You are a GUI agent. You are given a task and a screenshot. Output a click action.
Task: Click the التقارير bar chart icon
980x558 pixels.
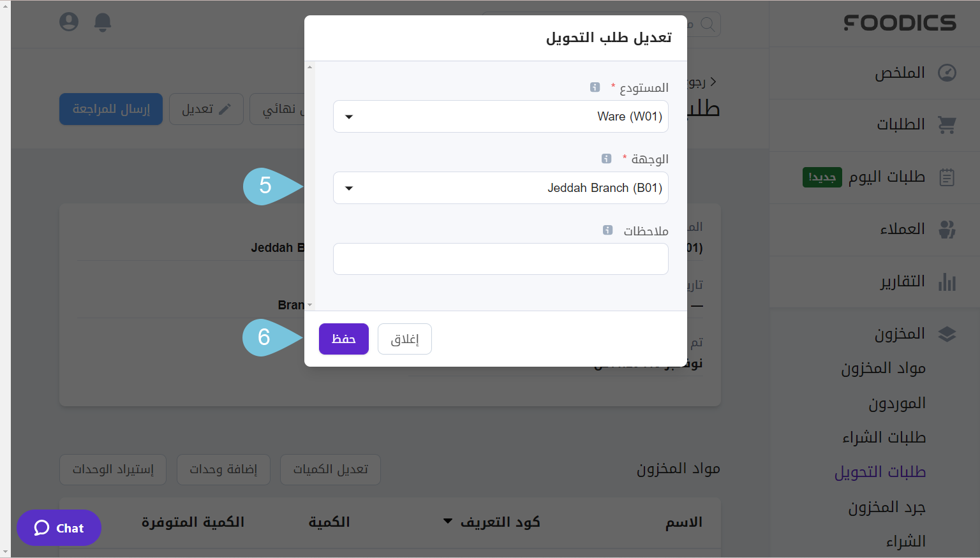[947, 281]
